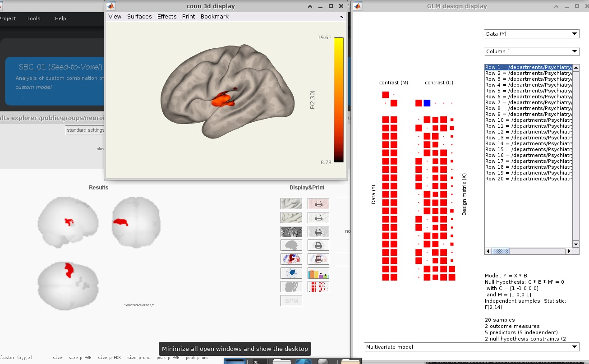Click the printer icon over the colored-brain view
589x364 pixels.
coord(318,259)
